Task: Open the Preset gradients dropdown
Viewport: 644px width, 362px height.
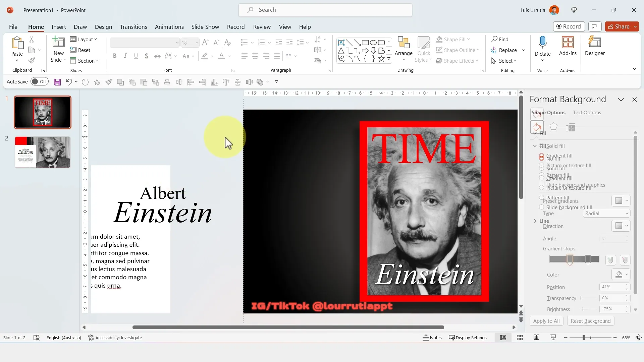Action: coord(621,200)
